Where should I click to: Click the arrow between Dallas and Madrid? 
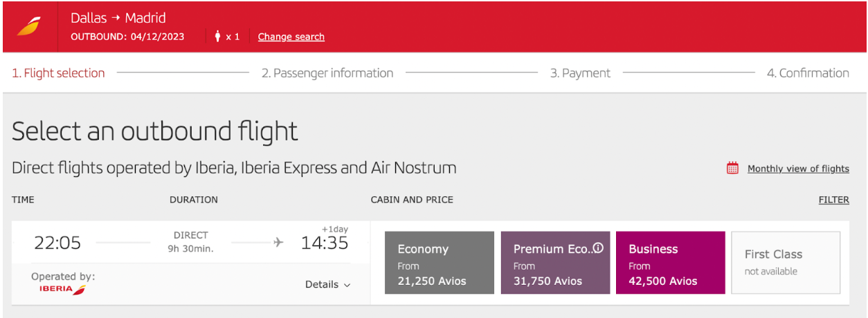pyautogui.click(x=116, y=19)
